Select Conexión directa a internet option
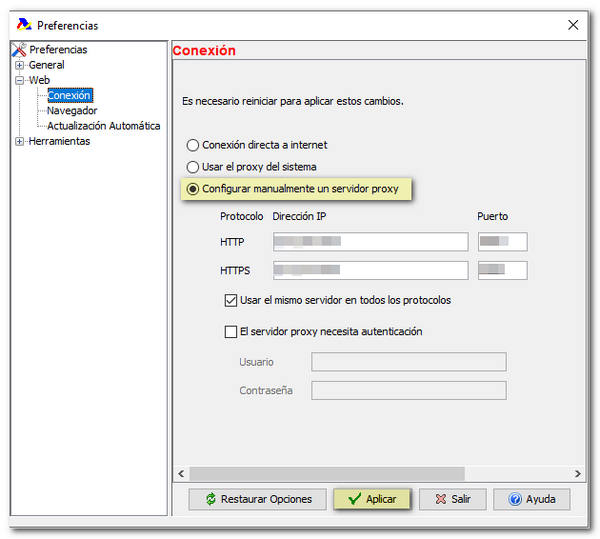Viewport: 600px width, 539px height. point(193,145)
